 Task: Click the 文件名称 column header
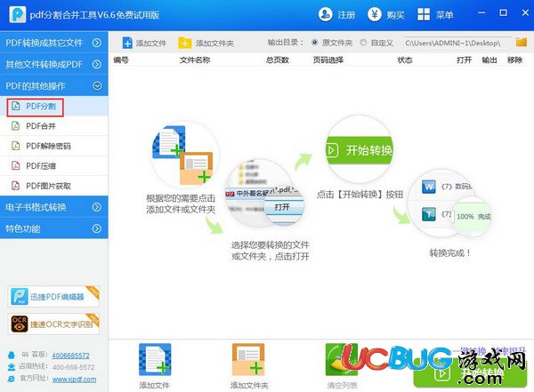(195, 60)
